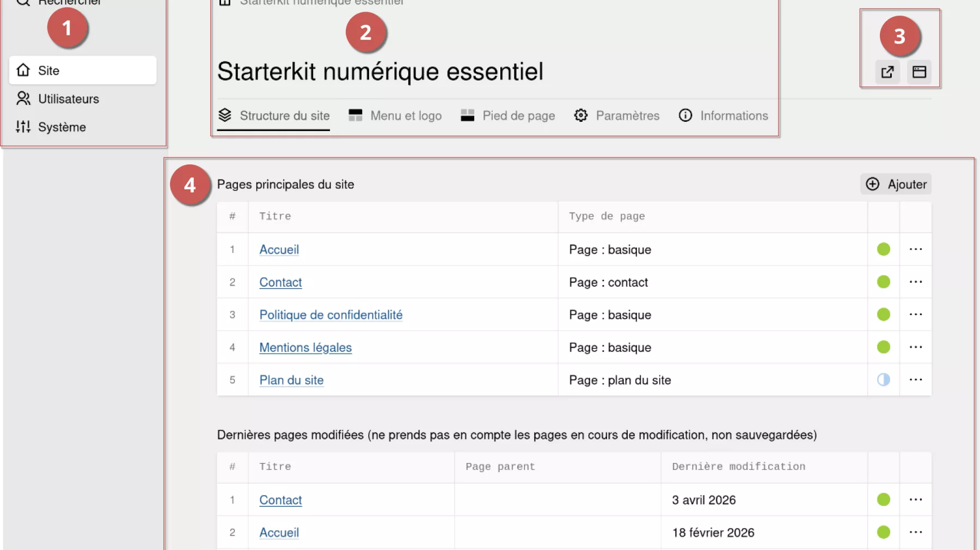Open options menu for Accueil in Pages principales
This screenshot has height=550, width=980.
tap(916, 249)
